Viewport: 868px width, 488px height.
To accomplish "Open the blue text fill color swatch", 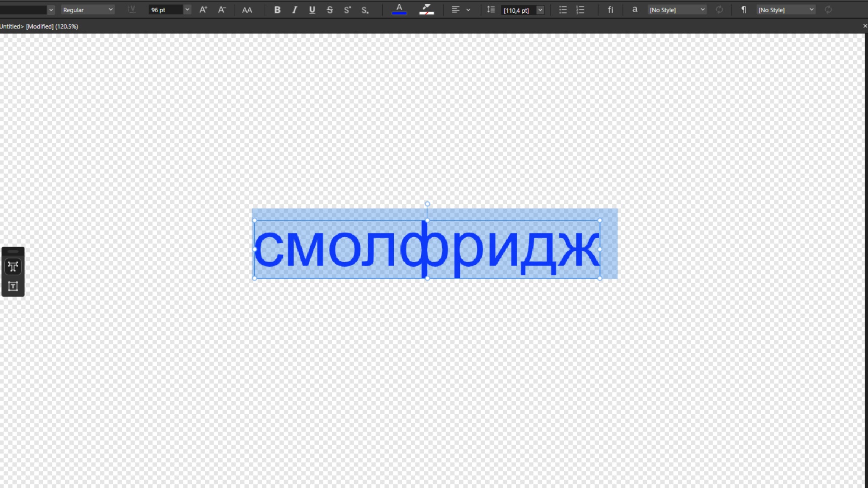I will 399,10.
